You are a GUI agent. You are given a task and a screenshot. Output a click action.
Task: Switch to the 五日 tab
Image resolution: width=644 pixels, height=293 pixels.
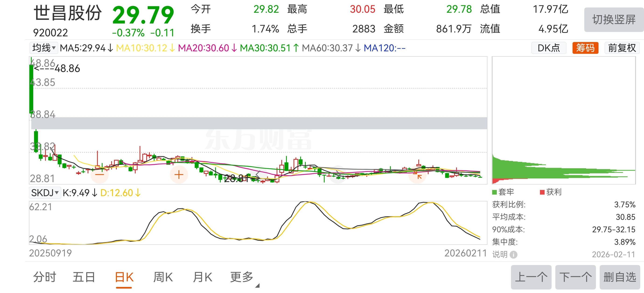pyautogui.click(x=84, y=277)
